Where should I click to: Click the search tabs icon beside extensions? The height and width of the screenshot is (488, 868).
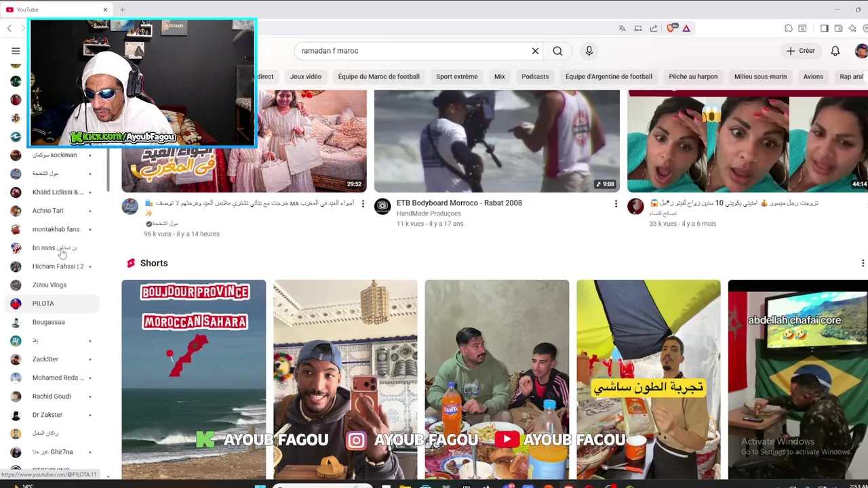[x=802, y=28]
